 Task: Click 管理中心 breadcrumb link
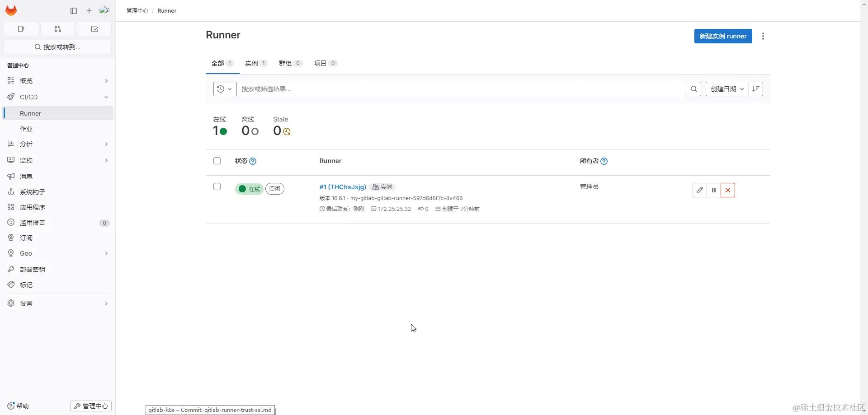137,11
